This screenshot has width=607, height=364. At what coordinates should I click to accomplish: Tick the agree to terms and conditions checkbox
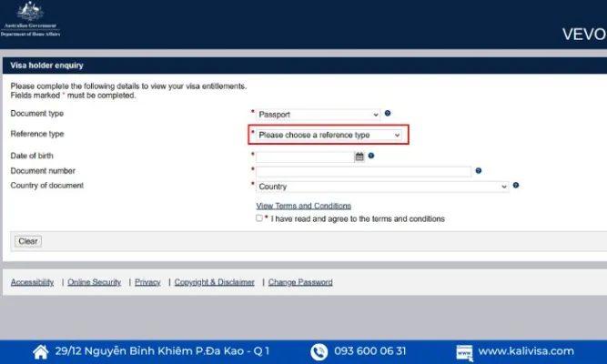259,218
